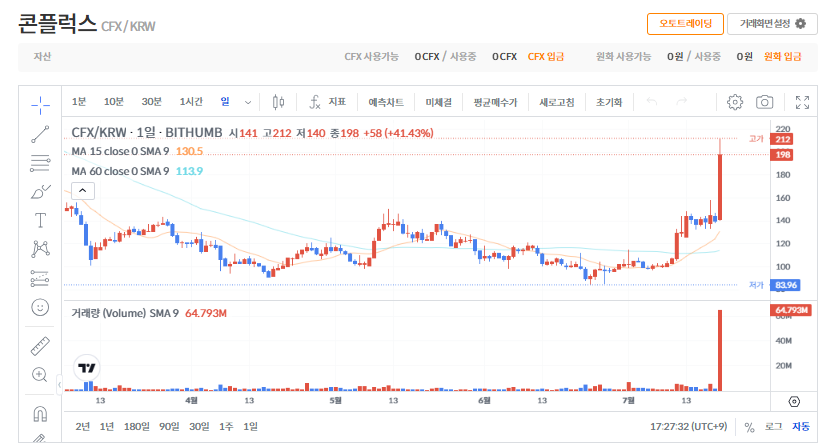Toggle the 예측차트 forecast chart

click(x=386, y=103)
